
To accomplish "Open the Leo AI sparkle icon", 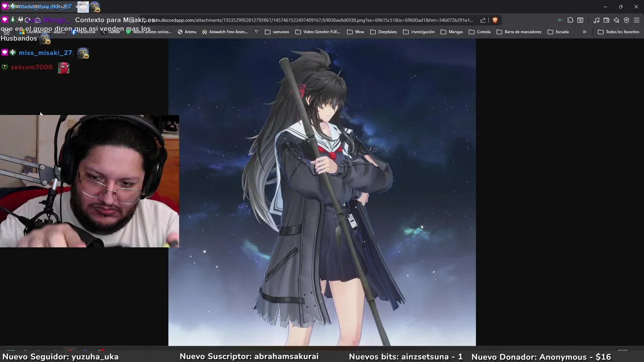I will coord(616,20).
